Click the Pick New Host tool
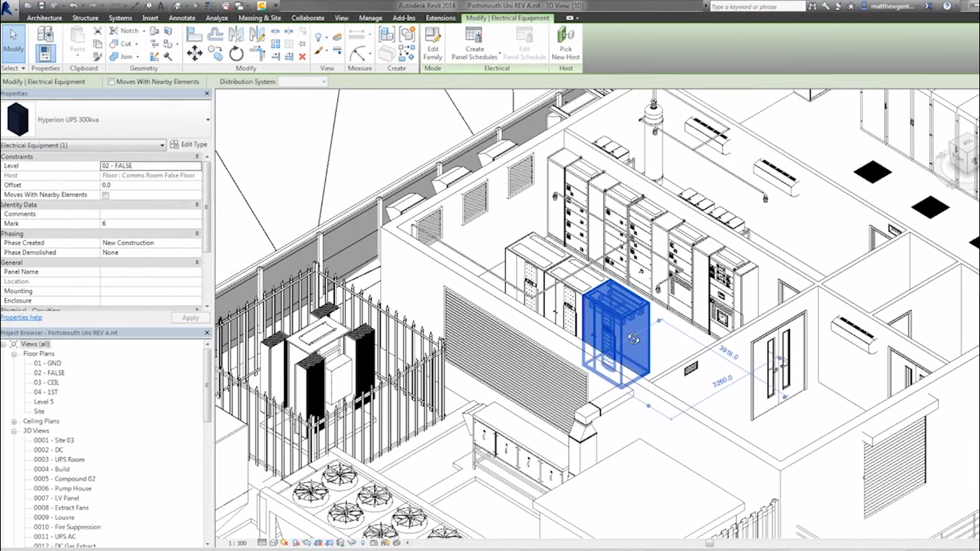The image size is (980, 551). click(565, 44)
